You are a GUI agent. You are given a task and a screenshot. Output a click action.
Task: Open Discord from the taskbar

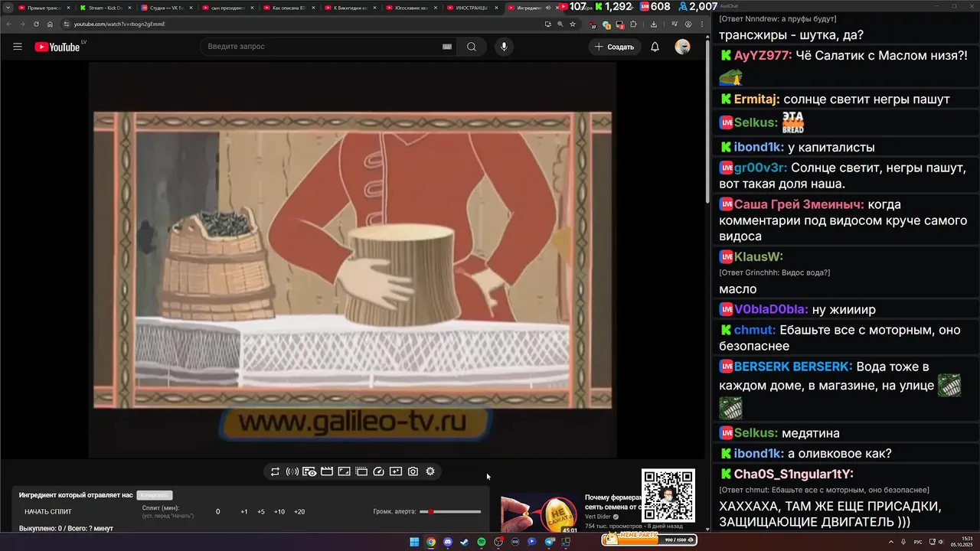tap(448, 542)
